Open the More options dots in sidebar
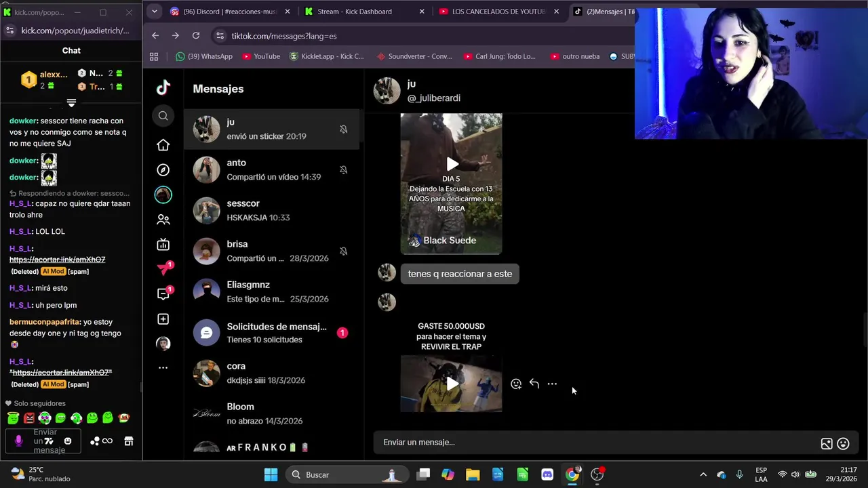 163,367
